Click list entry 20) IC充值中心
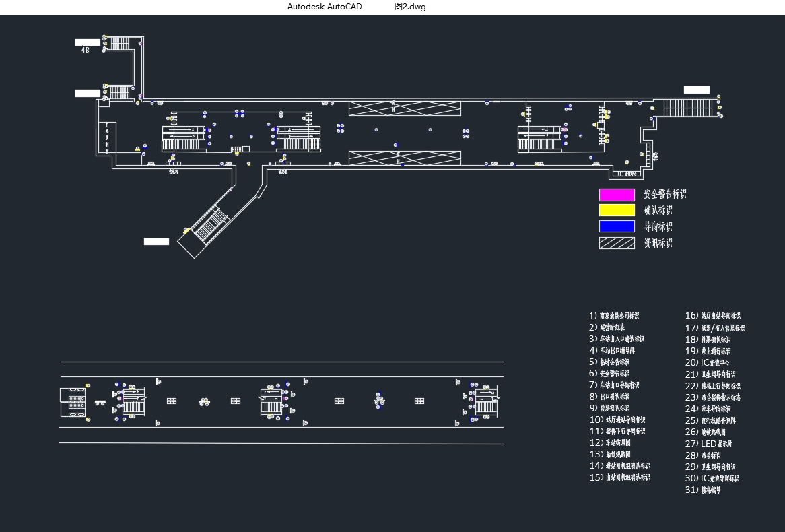Image resolution: width=785 pixels, height=532 pixels. [707, 362]
